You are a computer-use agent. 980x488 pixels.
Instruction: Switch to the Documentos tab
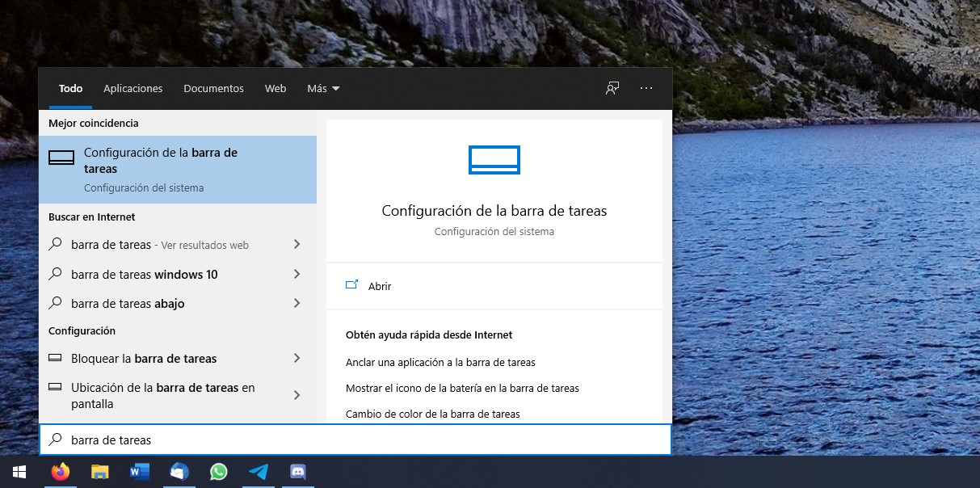[x=213, y=89]
